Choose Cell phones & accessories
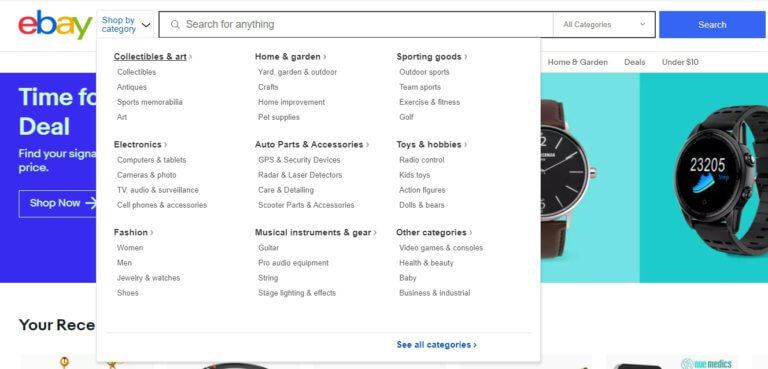Viewport: 768px width, 369px height. pyautogui.click(x=162, y=205)
